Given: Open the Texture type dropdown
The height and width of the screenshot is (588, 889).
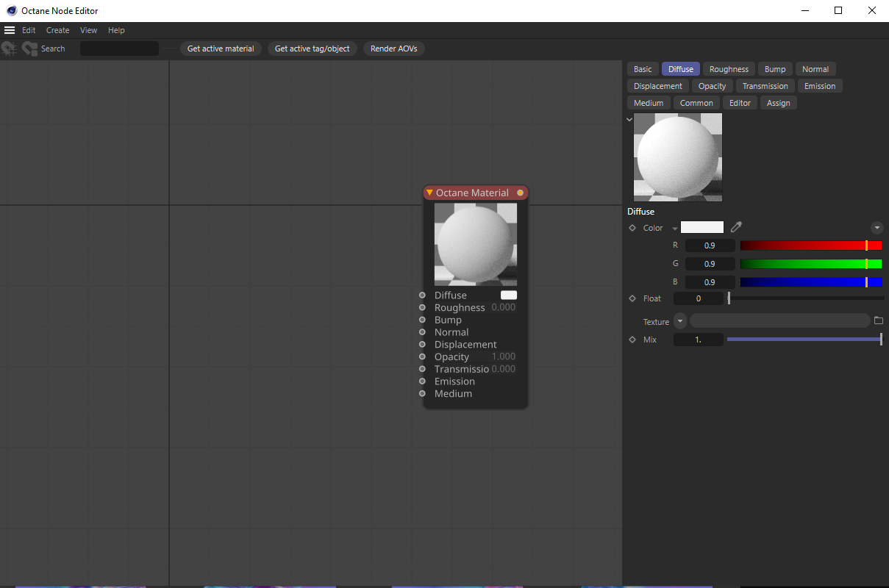Looking at the screenshot, I should [680, 321].
